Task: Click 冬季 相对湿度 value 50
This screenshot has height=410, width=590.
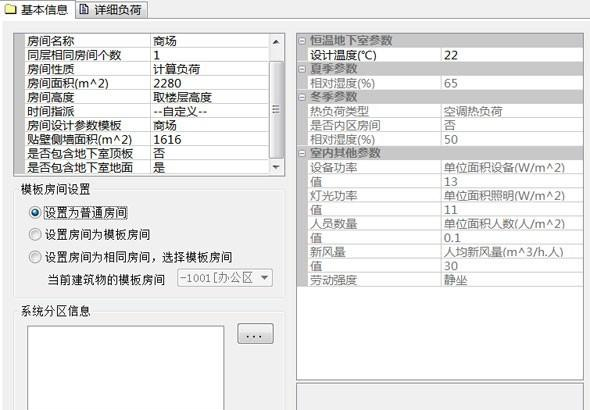Action: pyautogui.click(x=512, y=140)
